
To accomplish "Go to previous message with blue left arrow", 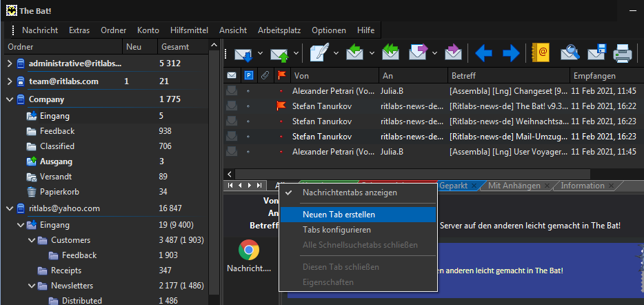I will pos(483,53).
